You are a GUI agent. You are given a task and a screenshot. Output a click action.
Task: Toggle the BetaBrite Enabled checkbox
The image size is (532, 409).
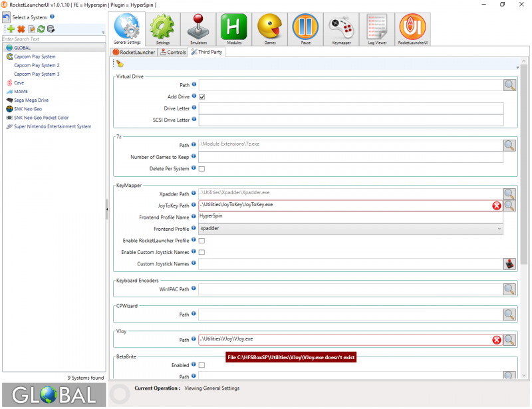201,365
